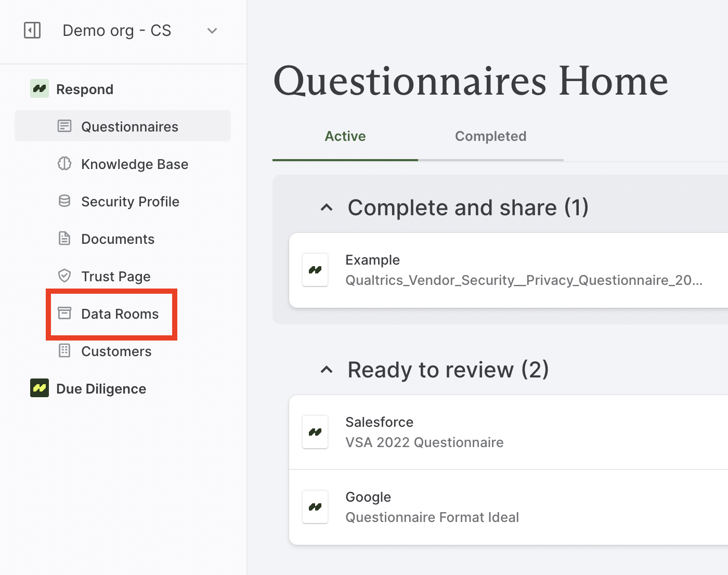Switch to Due Diligence product
Screen dimensions: 728x575
point(101,389)
